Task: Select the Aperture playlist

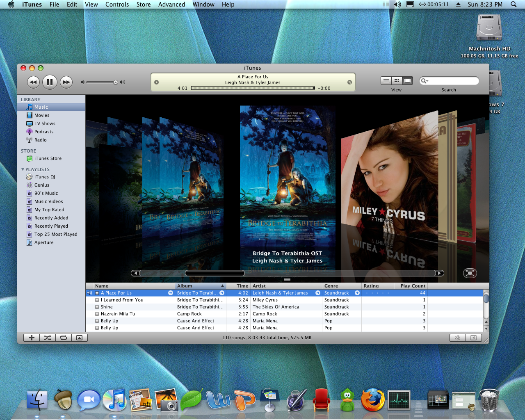Action: coord(51,242)
